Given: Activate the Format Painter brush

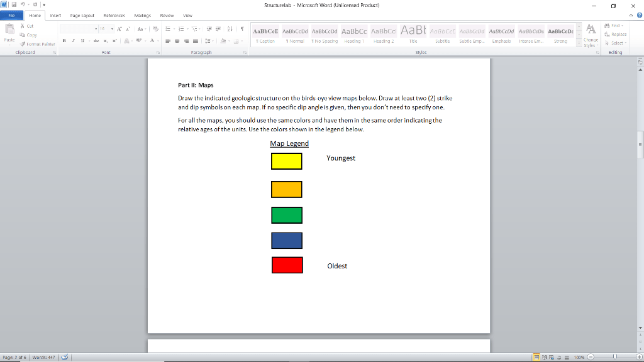Looking at the screenshot, I should click(23, 44).
